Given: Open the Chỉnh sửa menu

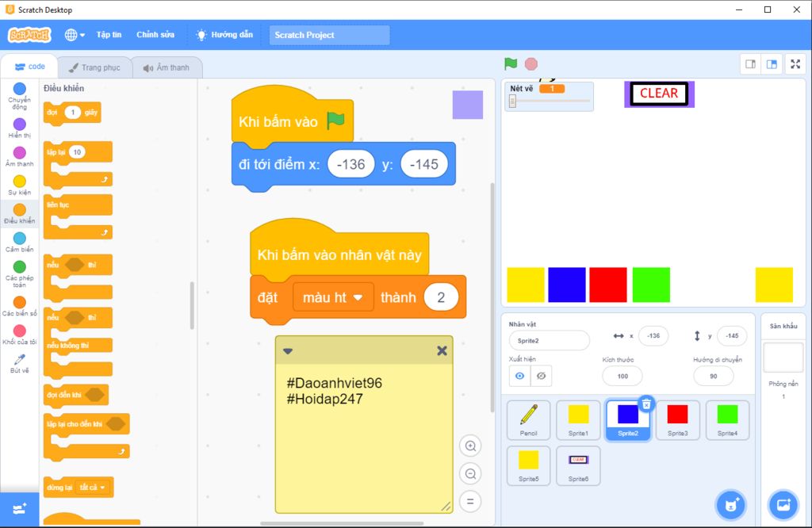Looking at the screenshot, I should click(x=155, y=35).
